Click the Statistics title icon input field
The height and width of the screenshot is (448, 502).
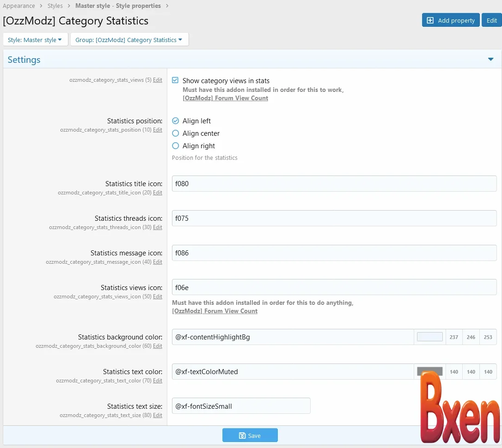pyautogui.click(x=334, y=183)
